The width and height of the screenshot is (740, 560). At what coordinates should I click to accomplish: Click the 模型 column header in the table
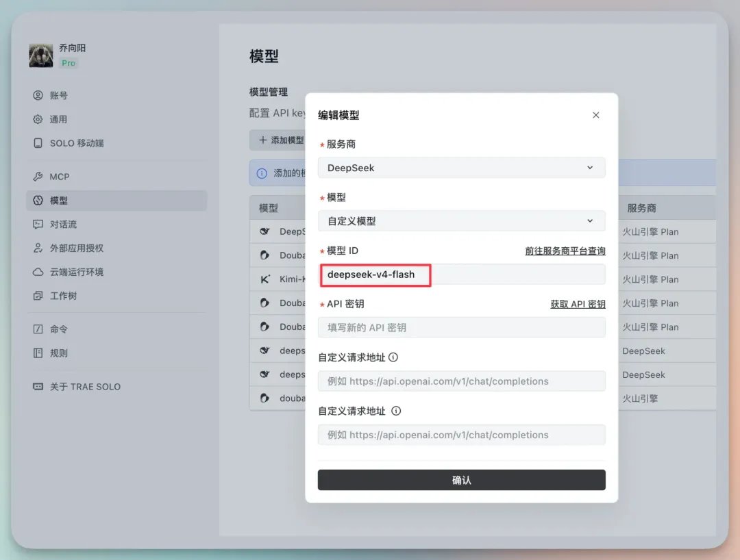(269, 208)
